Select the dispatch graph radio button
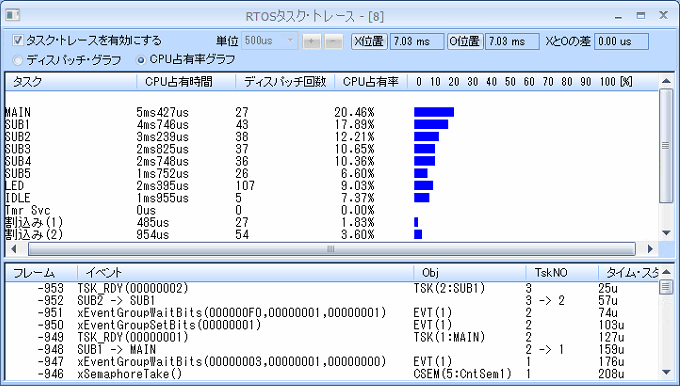 point(17,60)
